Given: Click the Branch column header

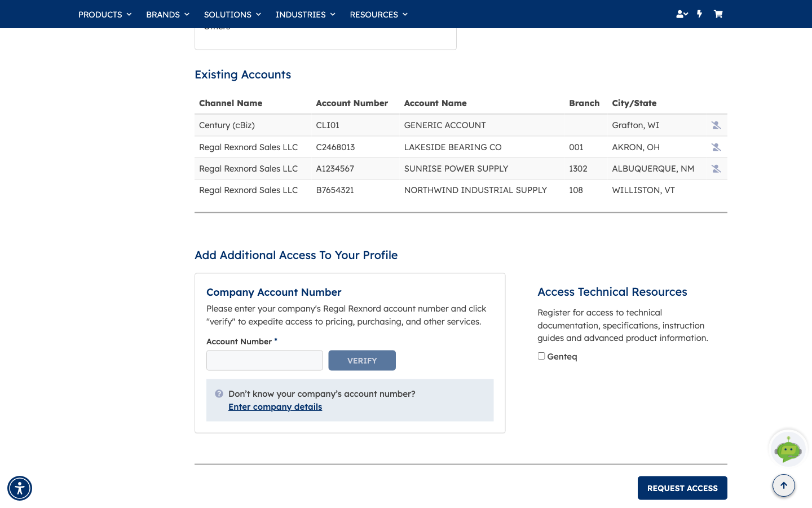Looking at the screenshot, I should click(584, 103).
